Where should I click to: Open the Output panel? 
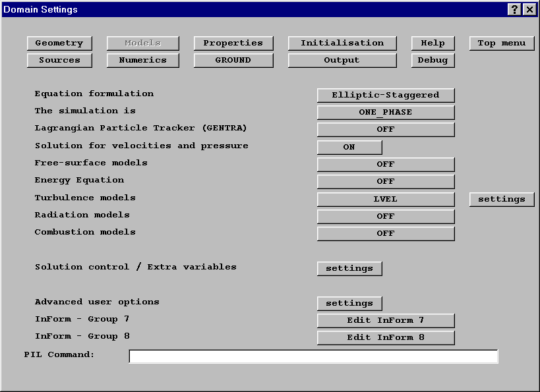coord(342,61)
